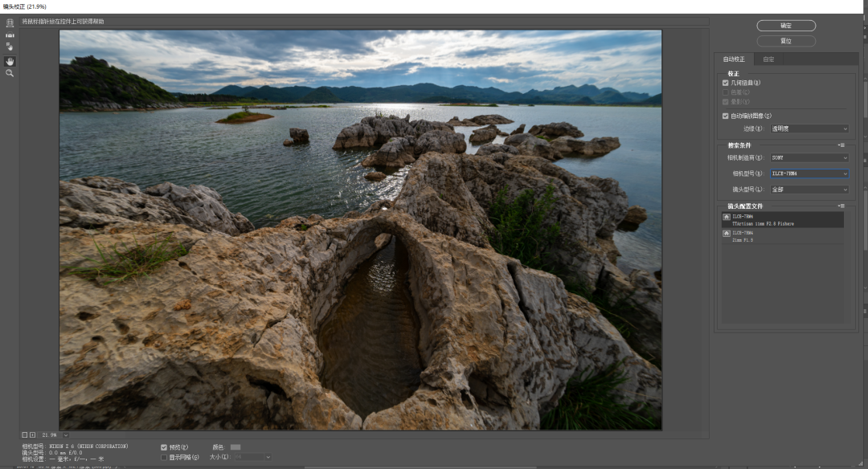This screenshot has height=469, width=868.
Task: Click home icon of 21mm F1.5 profile
Action: click(x=727, y=234)
